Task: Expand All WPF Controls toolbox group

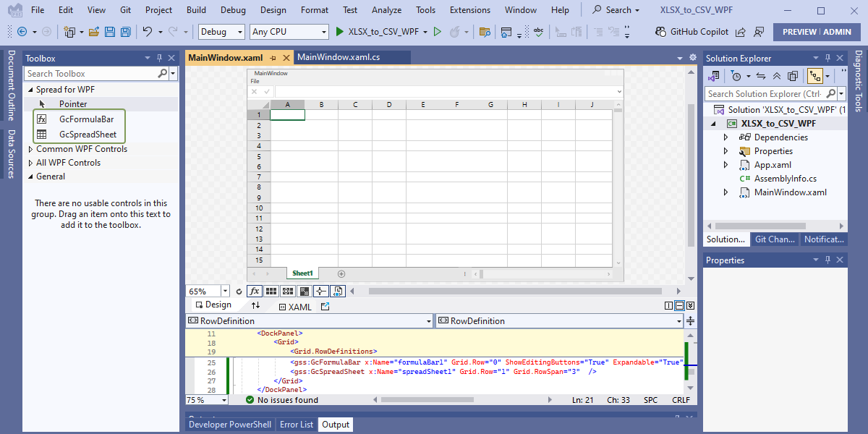Action: [30, 163]
